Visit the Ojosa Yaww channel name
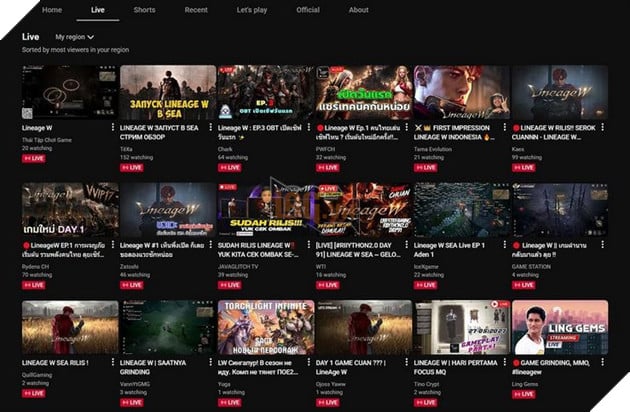630x412 pixels. [x=331, y=384]
